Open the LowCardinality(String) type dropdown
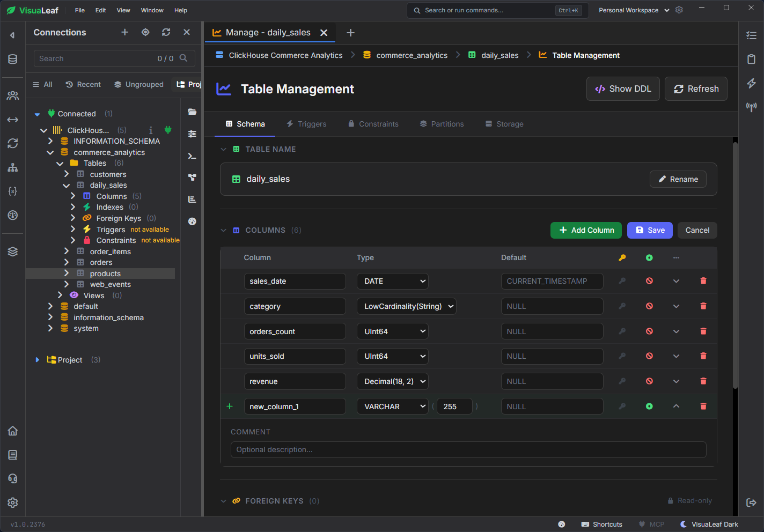 tap(407, 306)
